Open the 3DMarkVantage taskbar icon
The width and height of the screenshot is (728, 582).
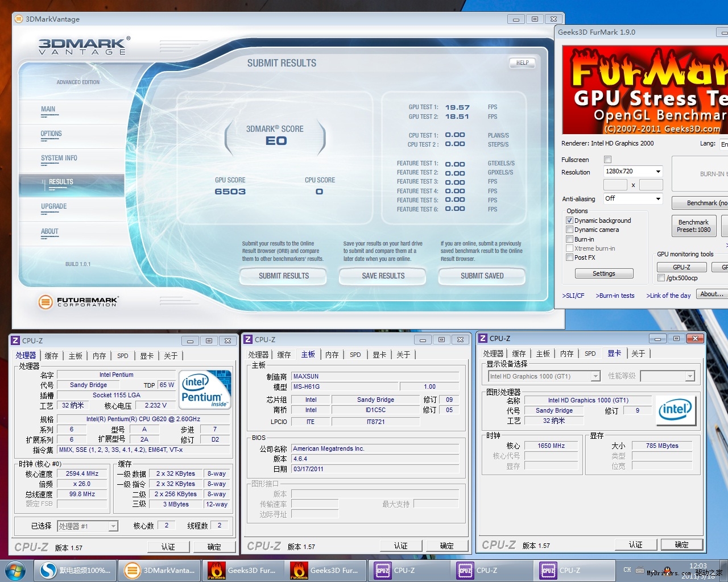coord(160,570)
